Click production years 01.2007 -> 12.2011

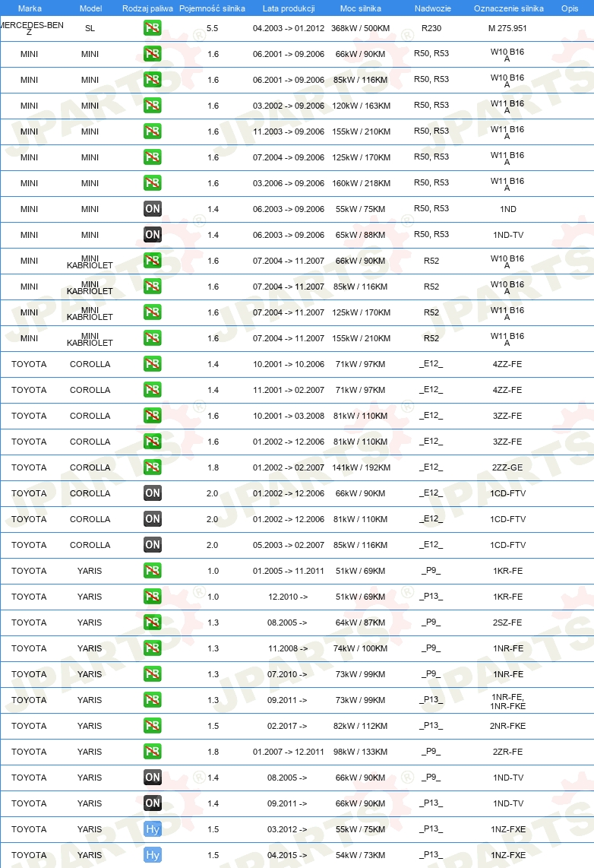(x=289, y=752)
